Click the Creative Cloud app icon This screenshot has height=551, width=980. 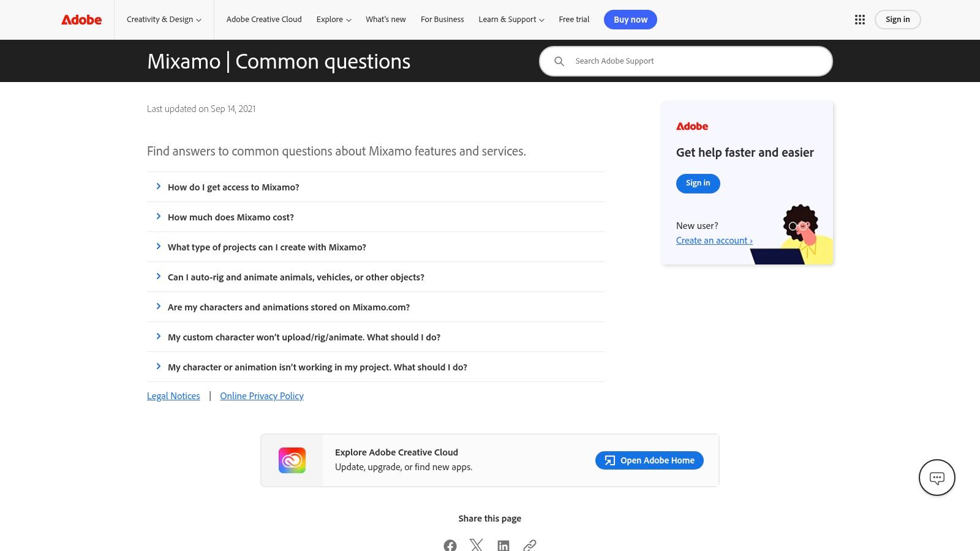[292, 460]
